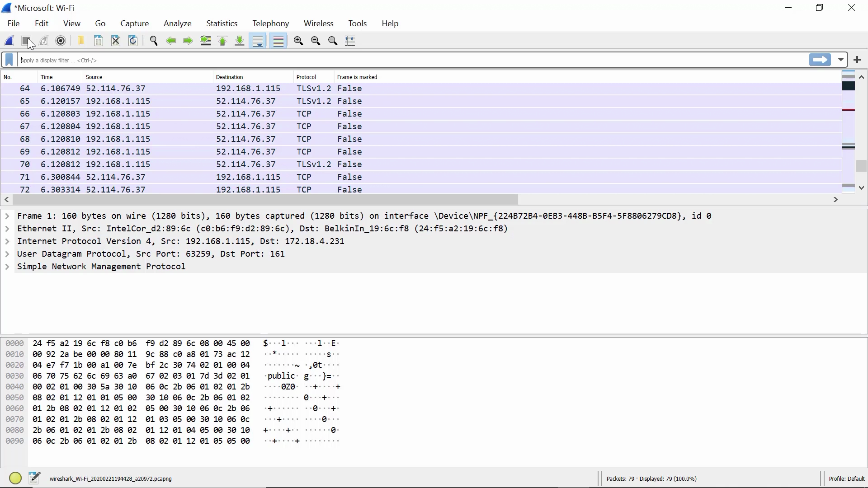
Task: Add a display filter button
Action: tap(857, 60)
